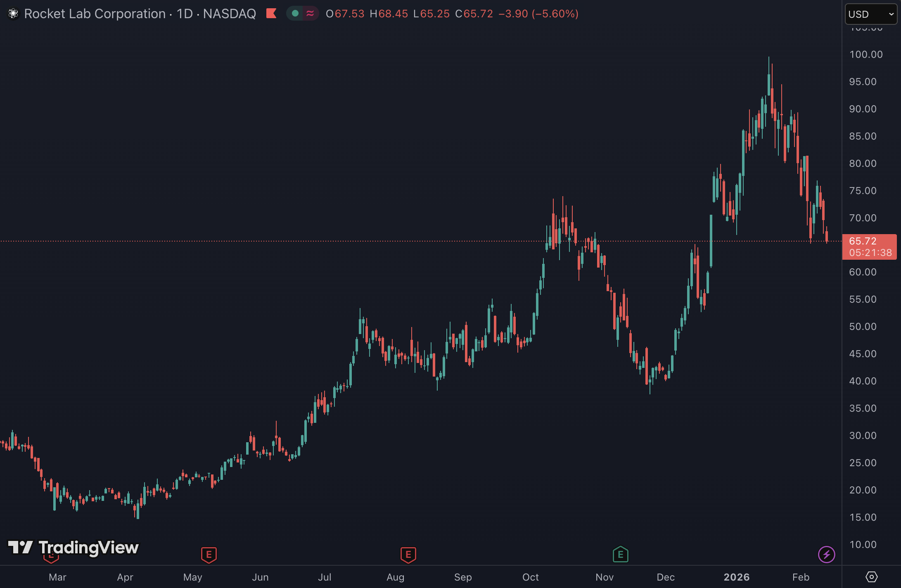The image size is (901, 588).
Task: Click the 75.00 price axis label
Action: point(863,191)
